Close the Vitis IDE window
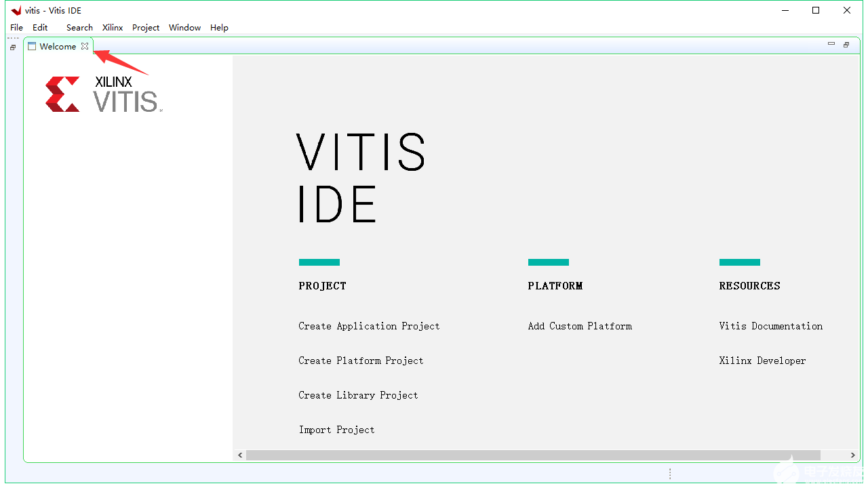 click(x=848, y=10)
